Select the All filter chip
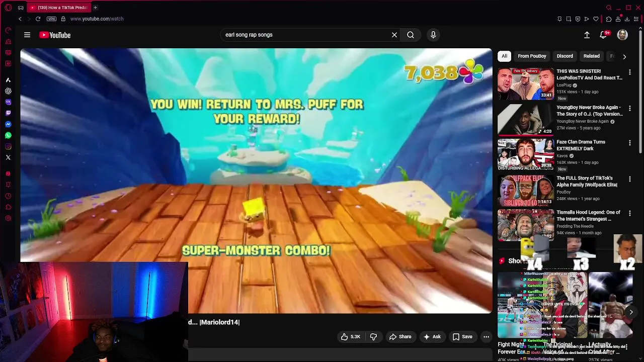Image resolution: width=644 pixels, height=362 pixels. coord(504,56)
